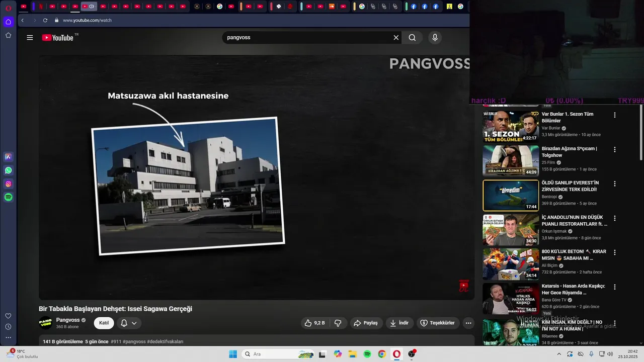Start voice search with microphone
644x362 pixels.
tap(435, 38)
